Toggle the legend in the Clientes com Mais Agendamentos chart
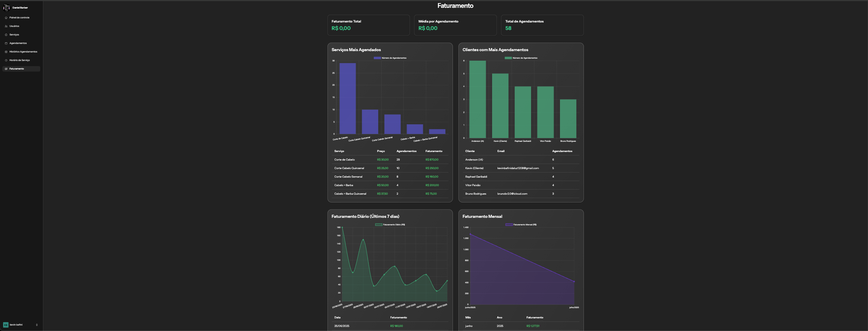Viewport: 868px width, 331px height. [x=521, y=58]
